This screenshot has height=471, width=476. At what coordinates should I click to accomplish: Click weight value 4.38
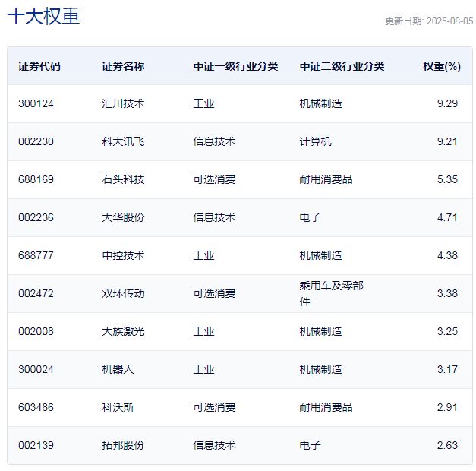click(x=447, y=255)
